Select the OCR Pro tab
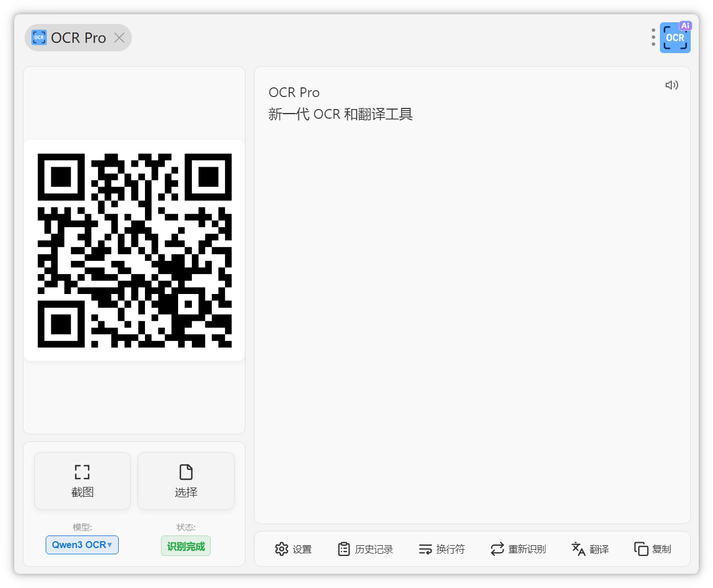Screen dimensions: 713x588 [x=78, y=38]
